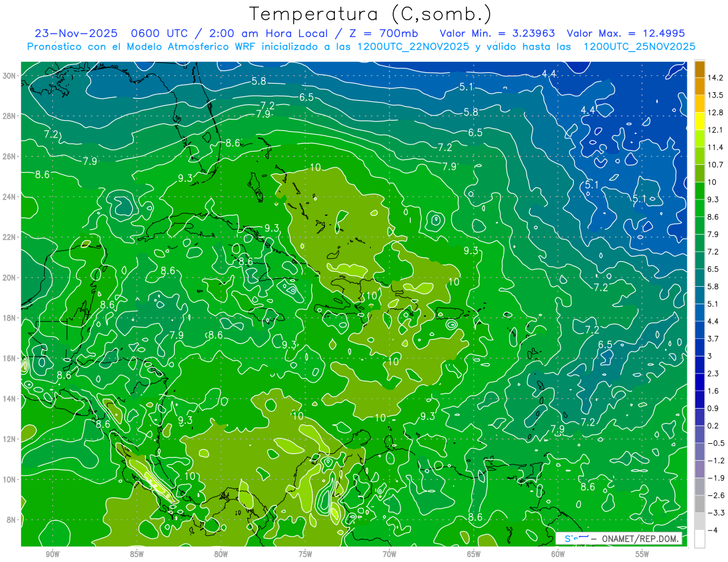Click the '90W' longitude axis label
The width and height of the screenshot is (728, 562).
pos(52,555)
